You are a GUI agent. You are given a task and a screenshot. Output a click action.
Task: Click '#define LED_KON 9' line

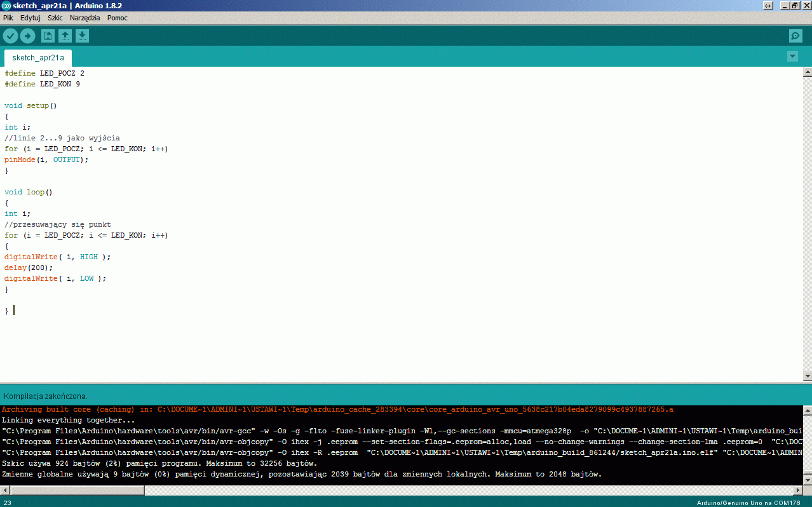tap(42, 84)
